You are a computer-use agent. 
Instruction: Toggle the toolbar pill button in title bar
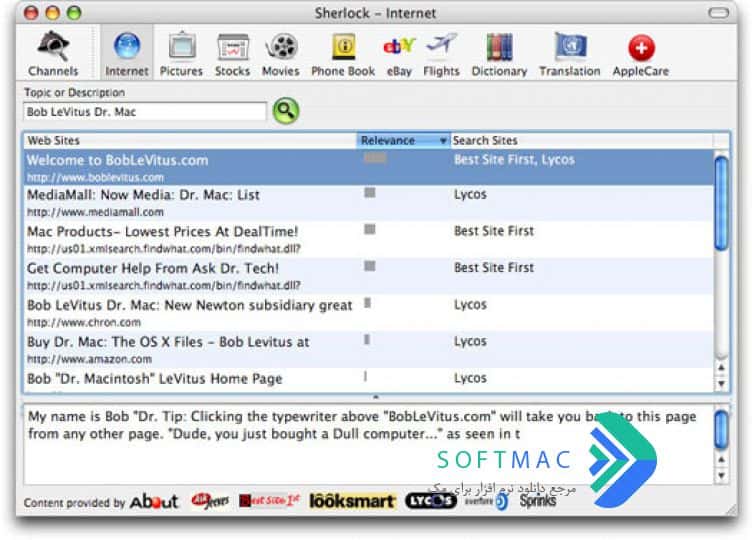[718, 13]
